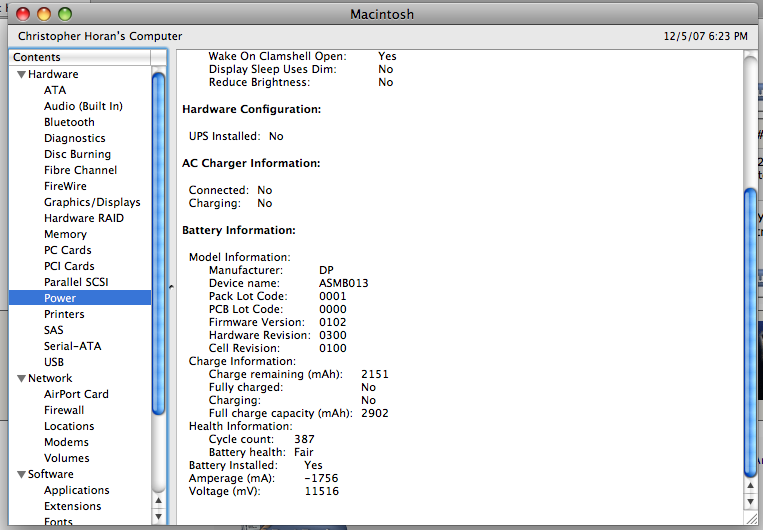Click full charge capacity value 2902
Image resolution: width=763 pixels, height=530 pixels.
[x=375, y=413]
